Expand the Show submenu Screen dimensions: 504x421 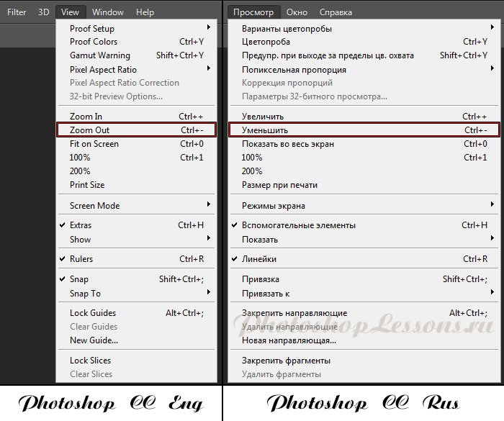[136, 240]
